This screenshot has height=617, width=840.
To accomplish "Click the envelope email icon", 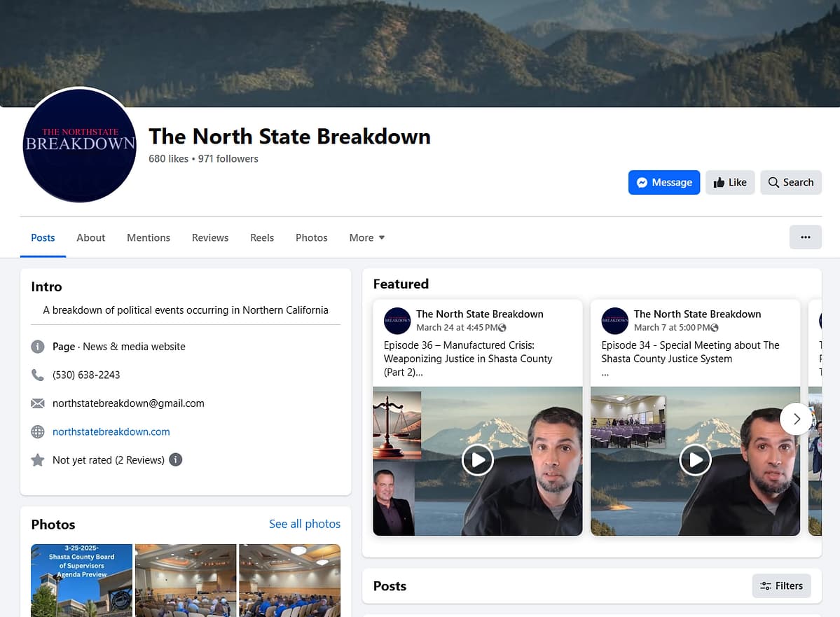I will 38,403.
